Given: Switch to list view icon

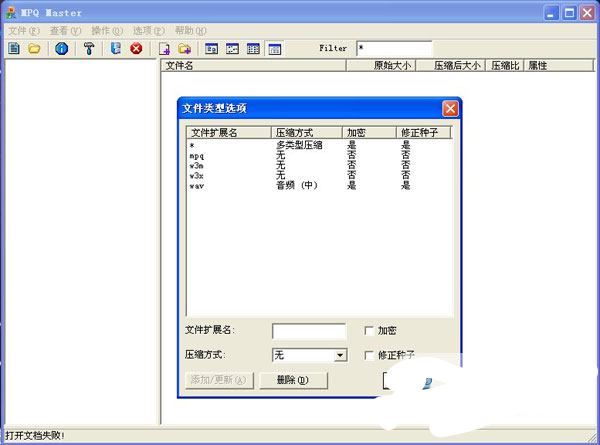Looking at the screenshot, I should 253,49.
